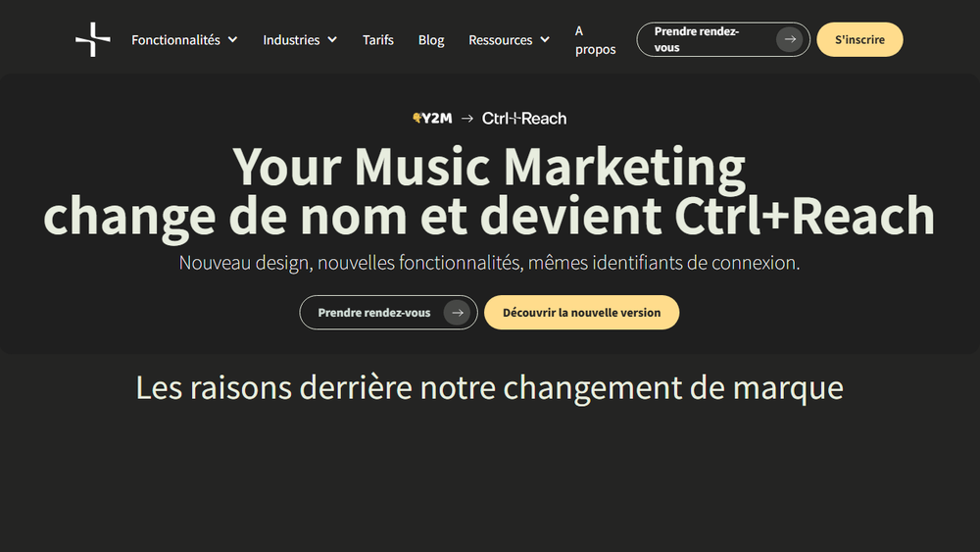Expand the Fonctionnalités dropdown chevron
Viewport: 980px width, 552px height.
(x=232, y=39)
